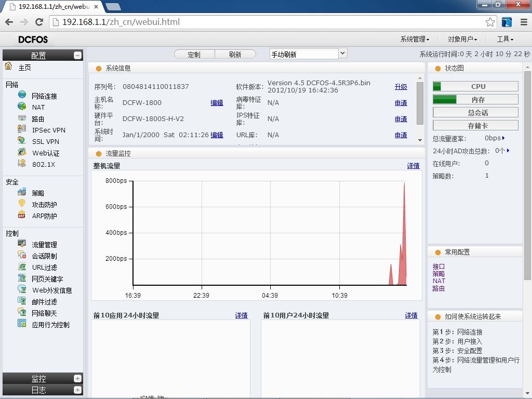Open the 系统管理 dropdown menu

pos(415,39)
